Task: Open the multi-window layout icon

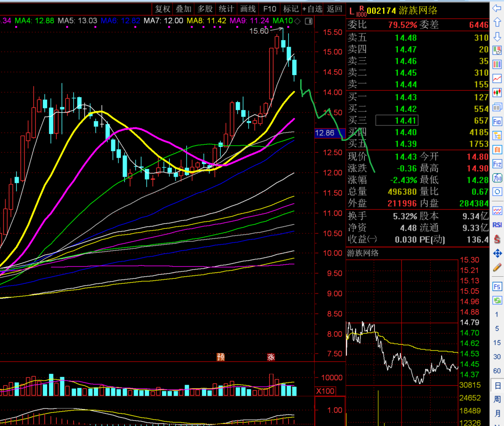Action: 497,107
